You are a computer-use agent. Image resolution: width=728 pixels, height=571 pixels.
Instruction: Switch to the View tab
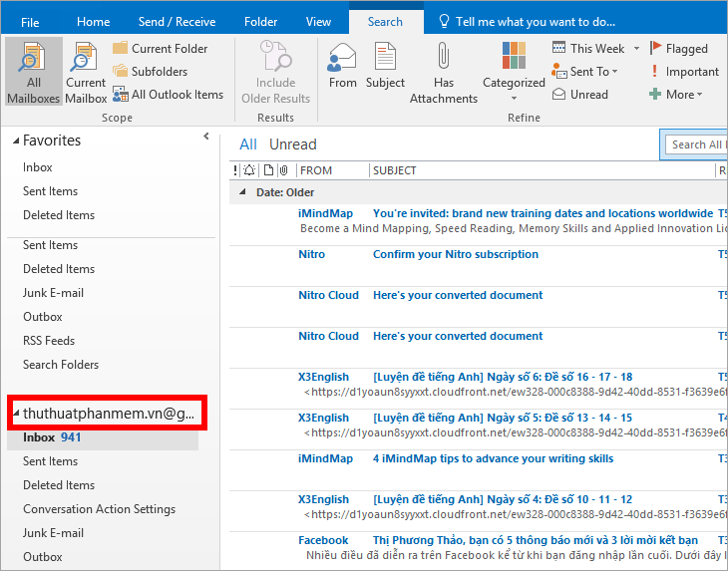[318, 22]
